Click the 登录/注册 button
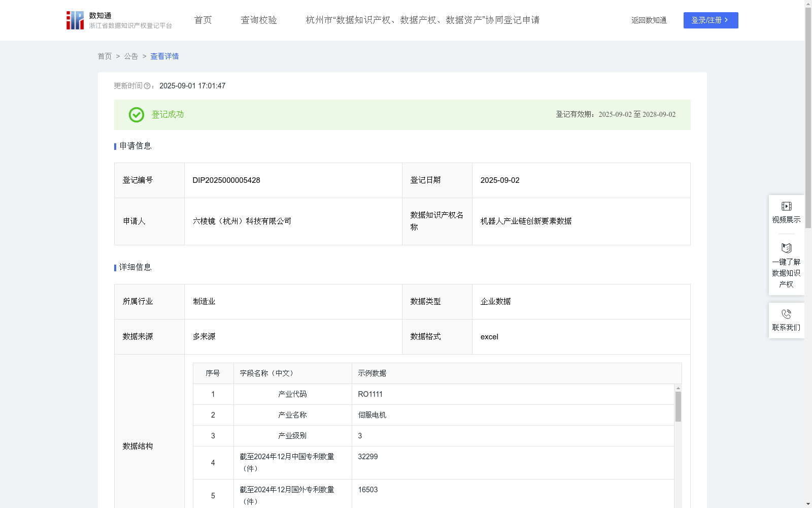Screen dimensions: 812x508 [710, 20]
